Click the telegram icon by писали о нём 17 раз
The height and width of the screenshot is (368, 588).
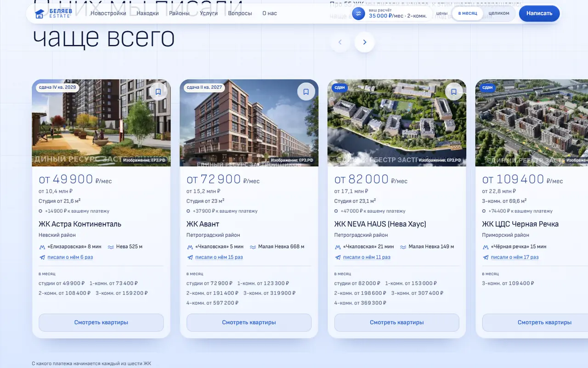(486, 257)
